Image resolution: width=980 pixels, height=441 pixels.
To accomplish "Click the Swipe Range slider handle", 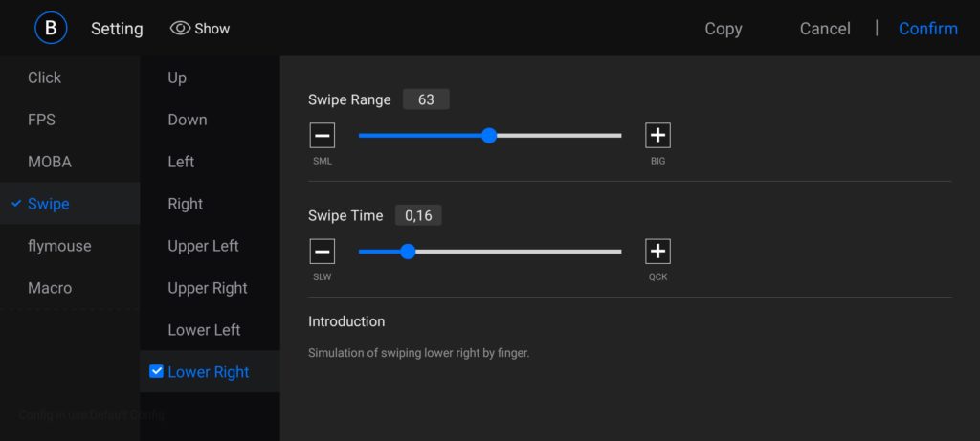I will 489,136.
